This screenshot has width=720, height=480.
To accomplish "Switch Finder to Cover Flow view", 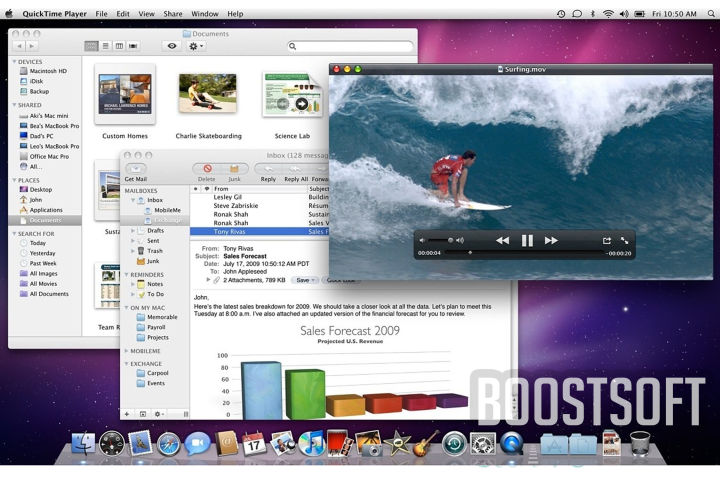I will click(x=133, y=46).
